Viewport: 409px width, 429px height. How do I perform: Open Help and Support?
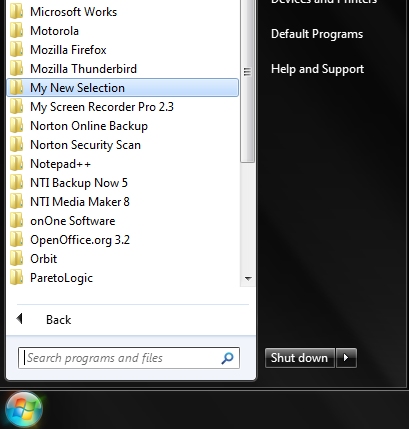tap(317, 69)
